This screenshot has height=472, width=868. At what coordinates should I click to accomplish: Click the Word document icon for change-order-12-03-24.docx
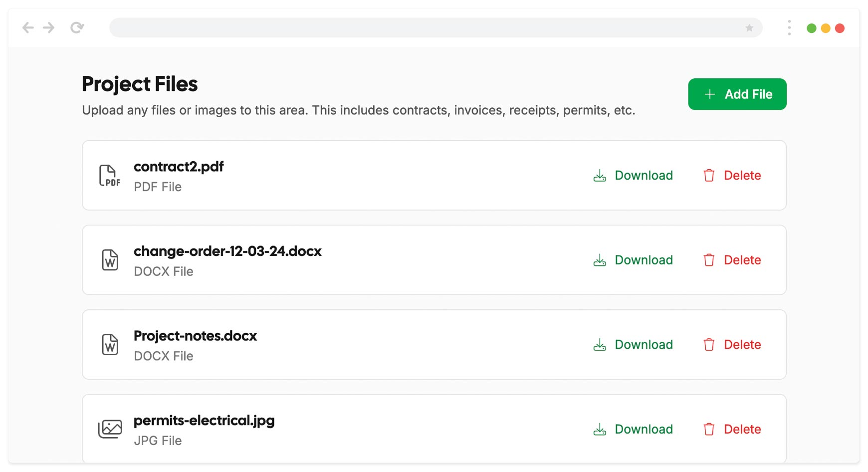[x=110, y=260]
